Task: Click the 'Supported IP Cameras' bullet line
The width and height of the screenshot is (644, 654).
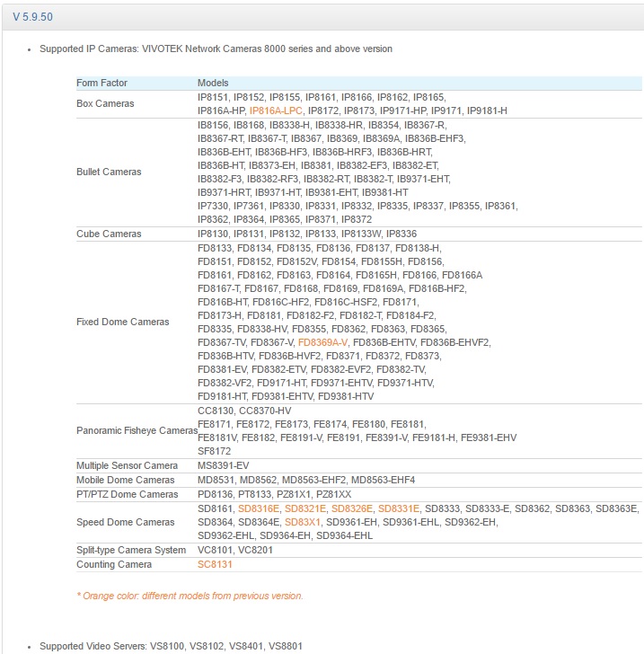Action: point(216,49)
